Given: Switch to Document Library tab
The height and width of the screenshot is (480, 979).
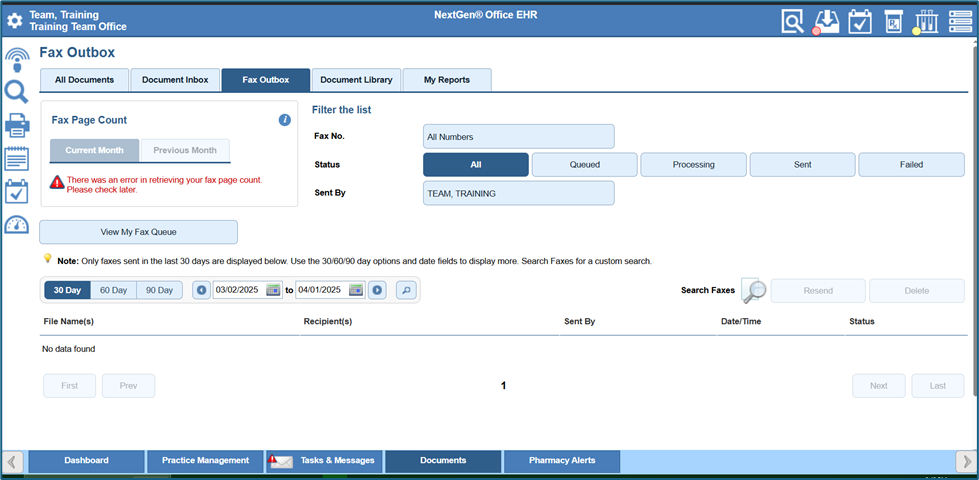Looking at the screenshot, I should tap(357, 80).
